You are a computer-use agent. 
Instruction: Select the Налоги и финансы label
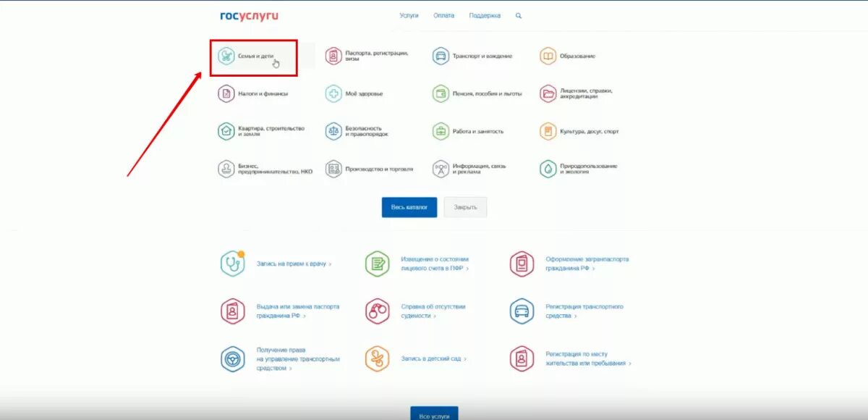263,93
